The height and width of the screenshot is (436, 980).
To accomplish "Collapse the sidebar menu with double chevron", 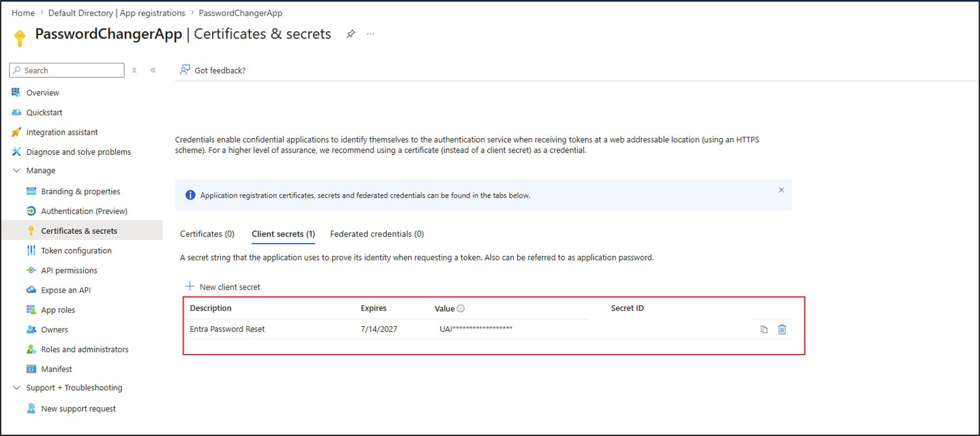I will [x=153, y=71].
